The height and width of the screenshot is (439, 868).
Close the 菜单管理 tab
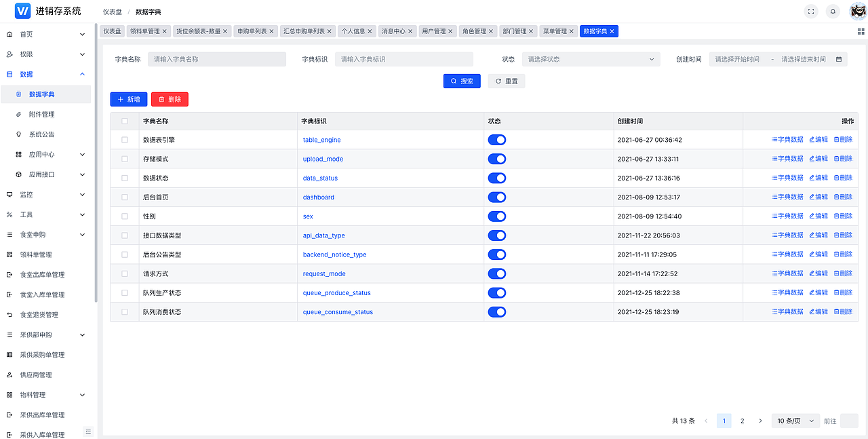click(572, 31)
